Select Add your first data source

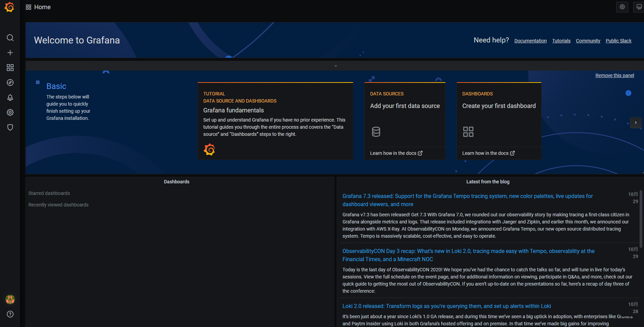[x=405, y=106]
